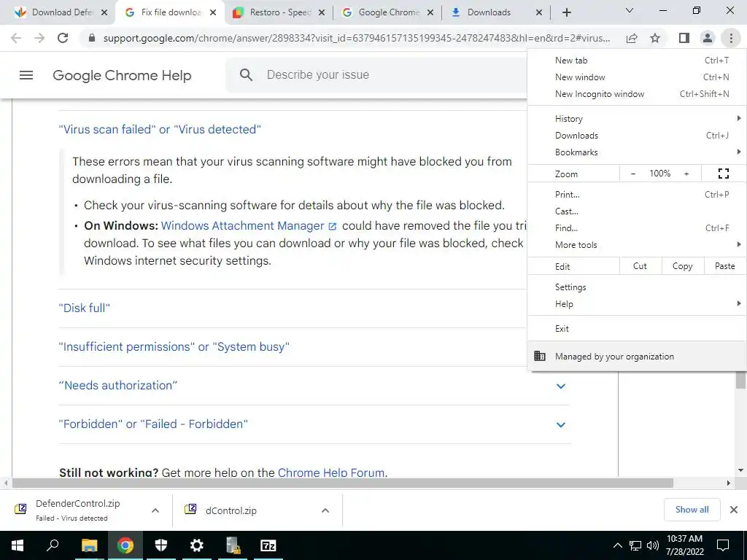Click Paste in the Edit row

[724, 266]
